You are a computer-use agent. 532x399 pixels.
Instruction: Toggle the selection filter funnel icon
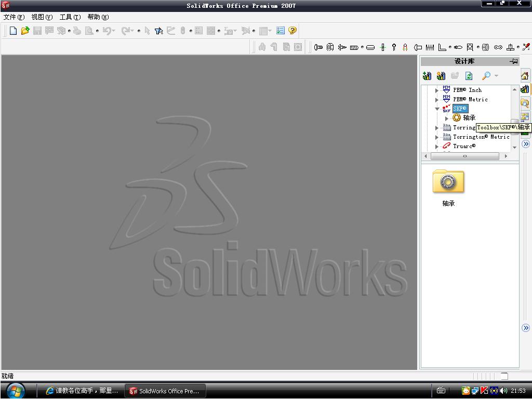coord(159,31)
